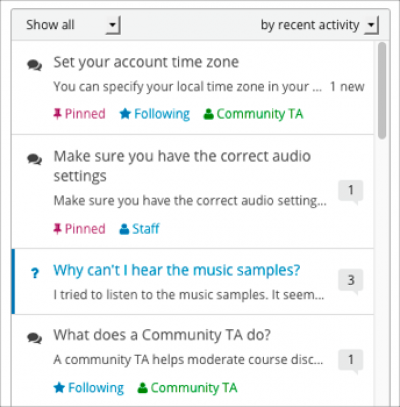Click the 1 new unread indicator
The height and width of the screenshot is (407, 400).
point(347,87)
